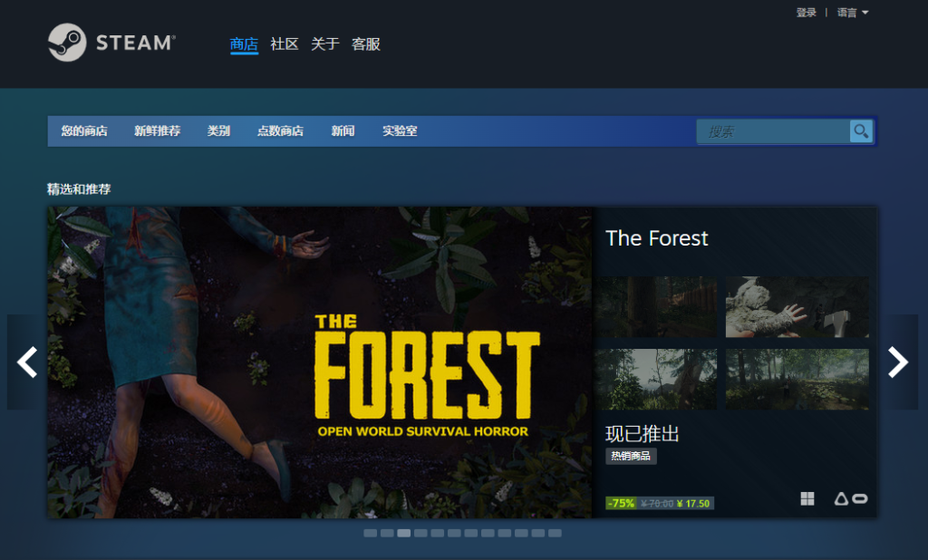The width and height of the screenshot is (928, 560).
Task: Select the sunlit trees screenshot thumbnail
Action: pos(657,379)
